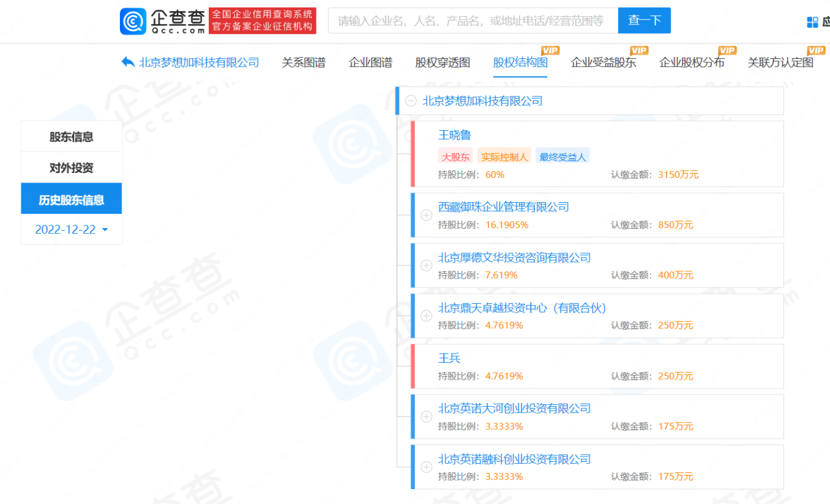This screenshot has height=504, width=830.
Task: Click the 查一下 search button
Action: (x=645, y=21)
